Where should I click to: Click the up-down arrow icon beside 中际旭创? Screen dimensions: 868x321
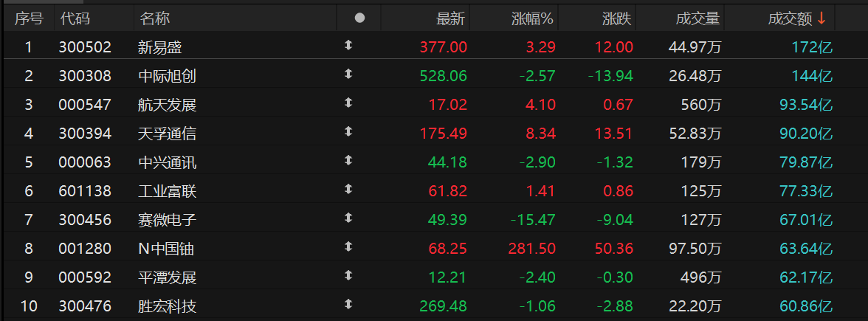pos(348,75)
